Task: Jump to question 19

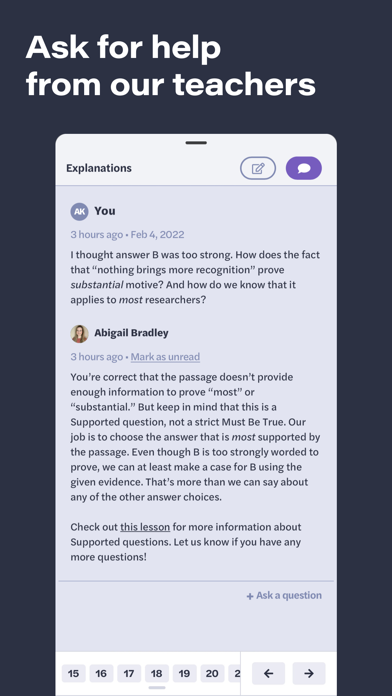Action: pos(184,674)
